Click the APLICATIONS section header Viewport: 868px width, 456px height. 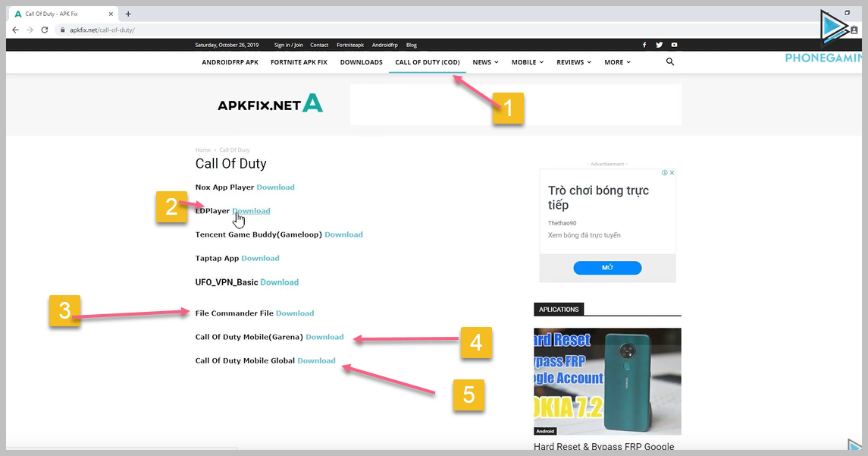[x=559, y=310]
